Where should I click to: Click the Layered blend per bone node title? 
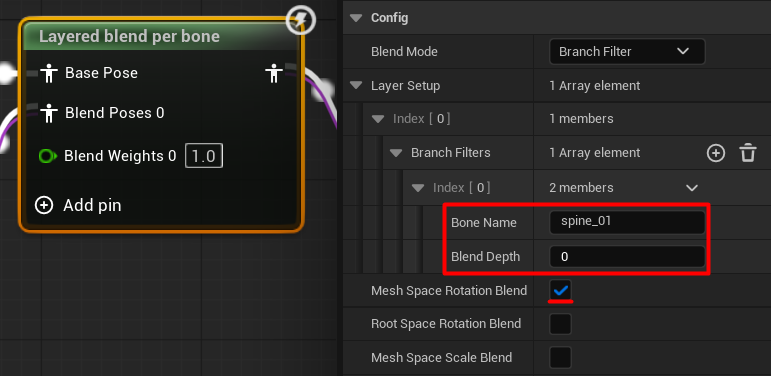pos(129,36)
